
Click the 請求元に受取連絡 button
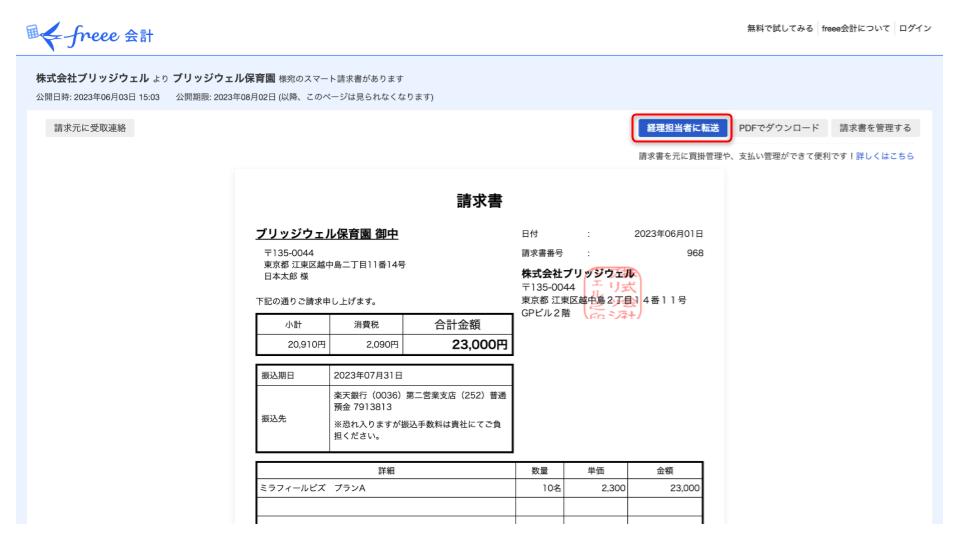click(90, 128)
